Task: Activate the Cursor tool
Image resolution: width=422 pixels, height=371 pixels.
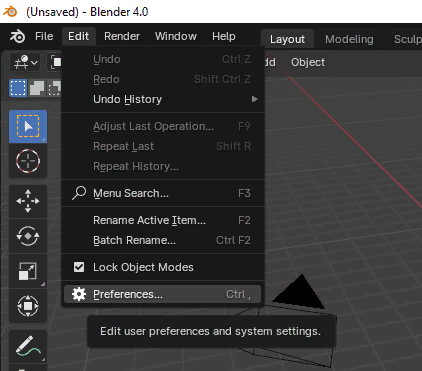Action: (28, 161)
